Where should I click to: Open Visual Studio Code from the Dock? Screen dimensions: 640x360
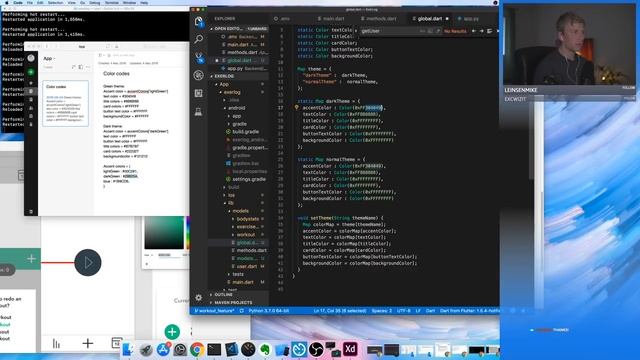click(x=231, y=349)
